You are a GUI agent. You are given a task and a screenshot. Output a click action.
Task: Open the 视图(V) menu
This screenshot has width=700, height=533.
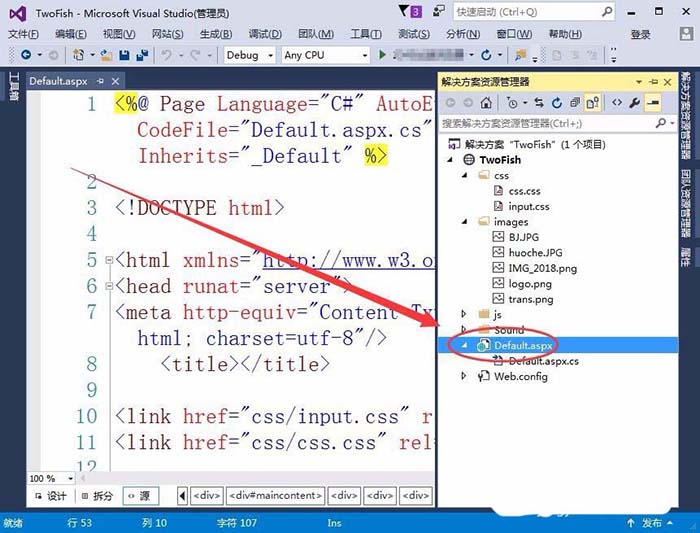pyautogui.click(x=119, y=34)
